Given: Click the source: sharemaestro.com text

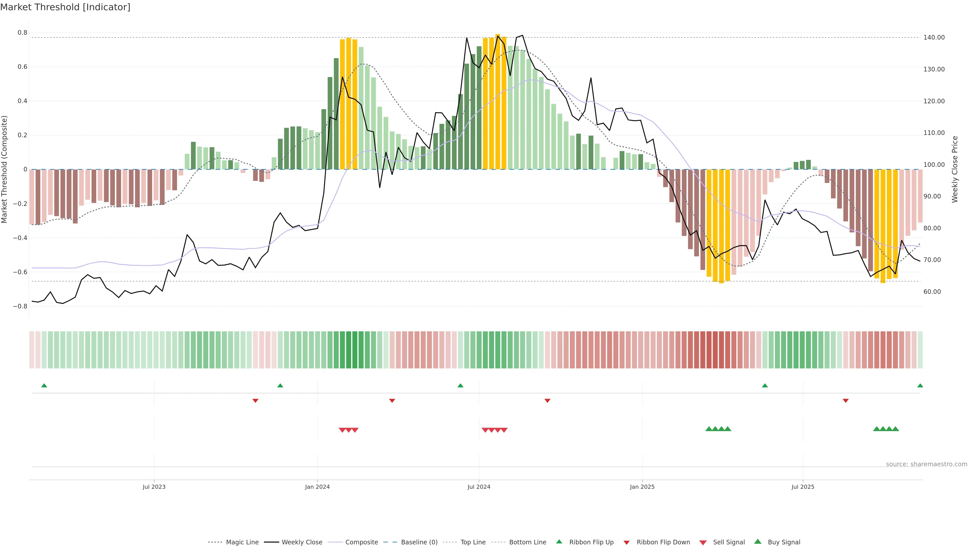Looking at the screenshot, I should (x=926, y=464).
